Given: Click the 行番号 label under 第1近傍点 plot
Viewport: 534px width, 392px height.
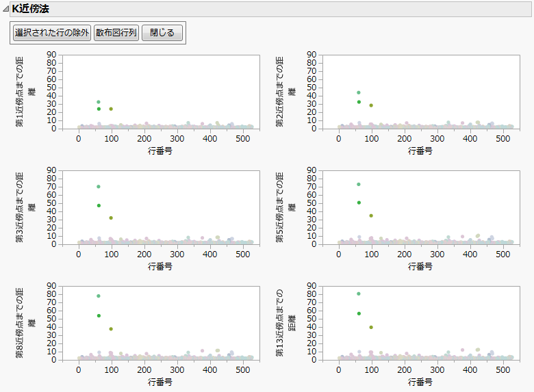Looking at the screenshot, I should [160, 151].
